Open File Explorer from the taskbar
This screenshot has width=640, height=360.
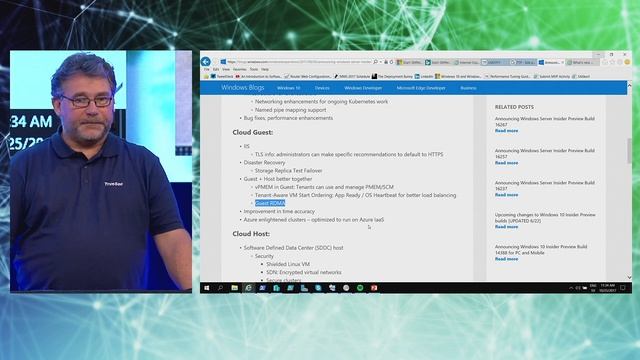click(234, 288)
